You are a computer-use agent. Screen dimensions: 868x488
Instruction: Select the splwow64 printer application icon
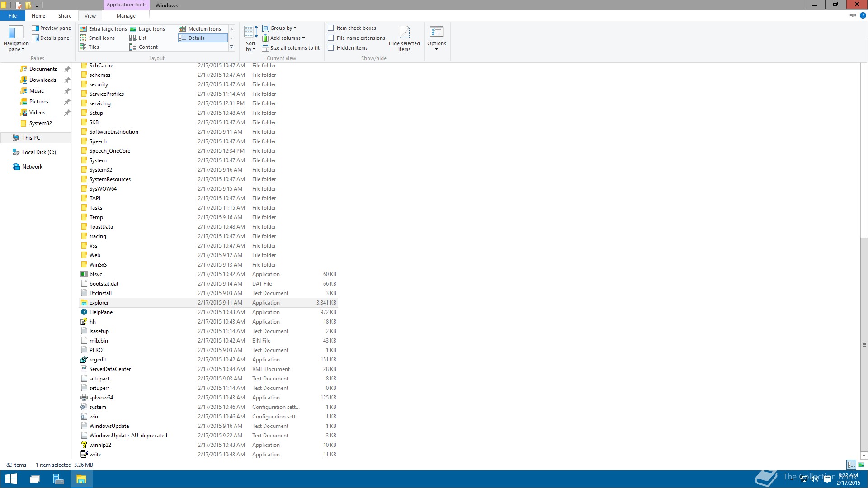84,398
